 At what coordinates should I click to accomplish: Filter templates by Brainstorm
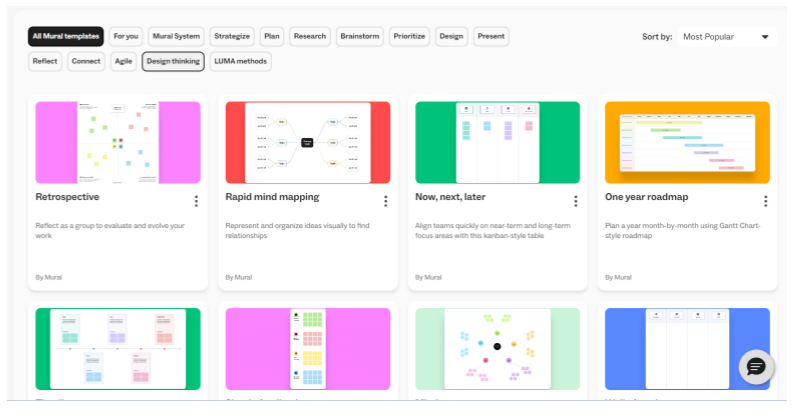tap(360, 37)
